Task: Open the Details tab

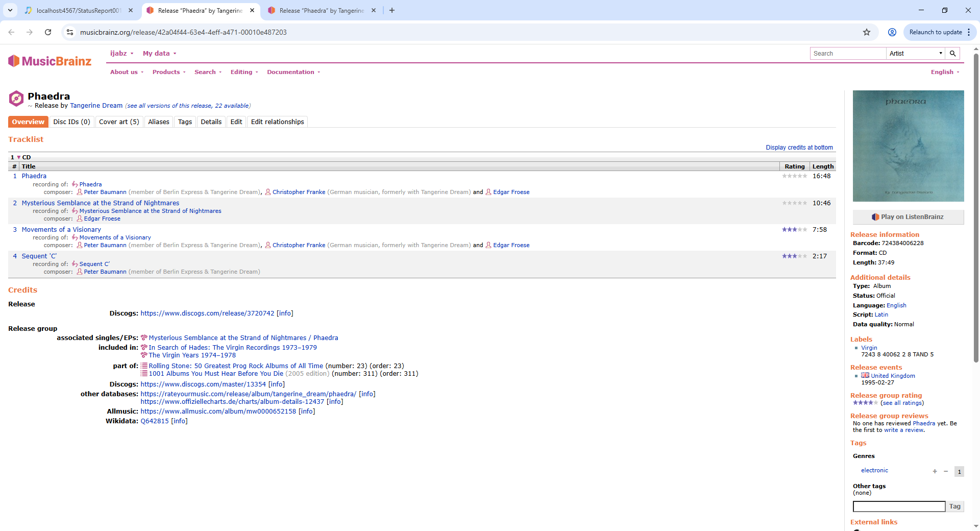Action: point(211,122)
